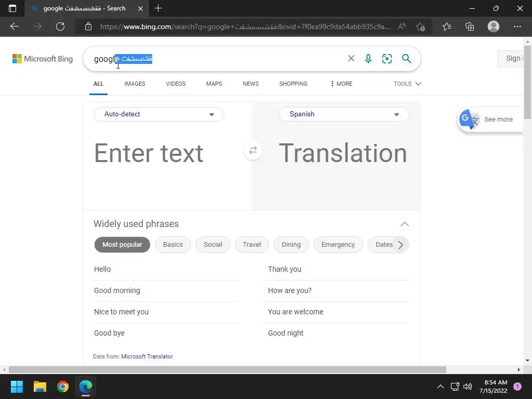Switch to the Maps tab
The width and height of the screenshot is (532, 399).
tap(214, 84)
